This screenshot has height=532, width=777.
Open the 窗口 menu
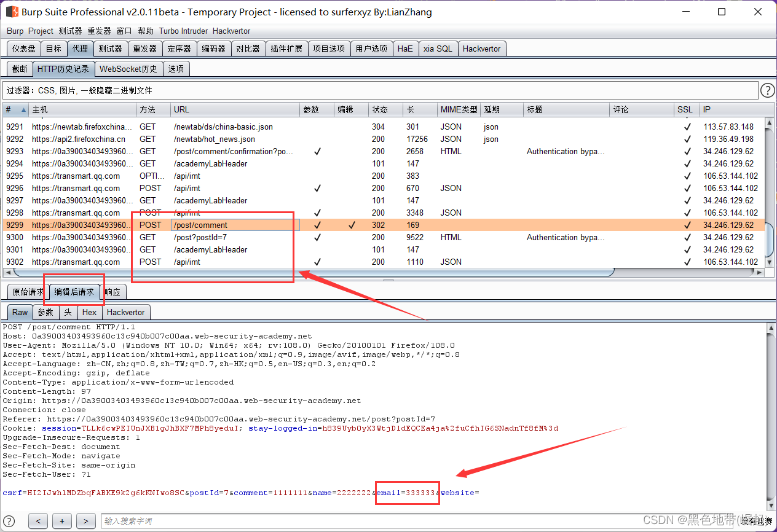click(x=124, y=31)
